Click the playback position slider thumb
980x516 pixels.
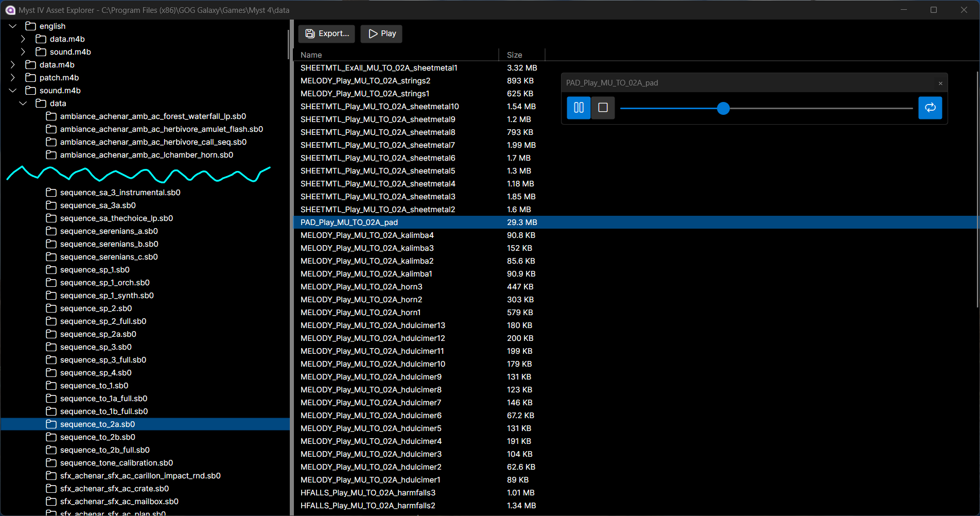tap(723, 108)
